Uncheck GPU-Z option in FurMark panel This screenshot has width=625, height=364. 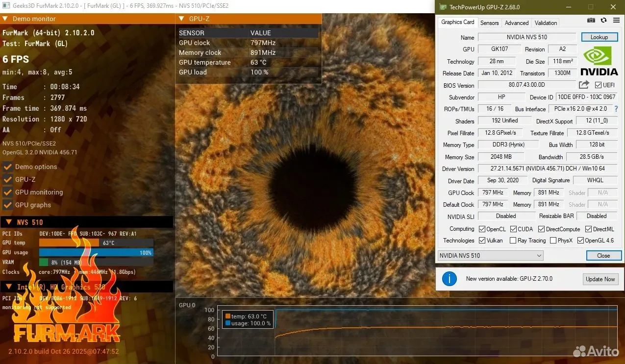pyautogui.click(x=8, y=179)
